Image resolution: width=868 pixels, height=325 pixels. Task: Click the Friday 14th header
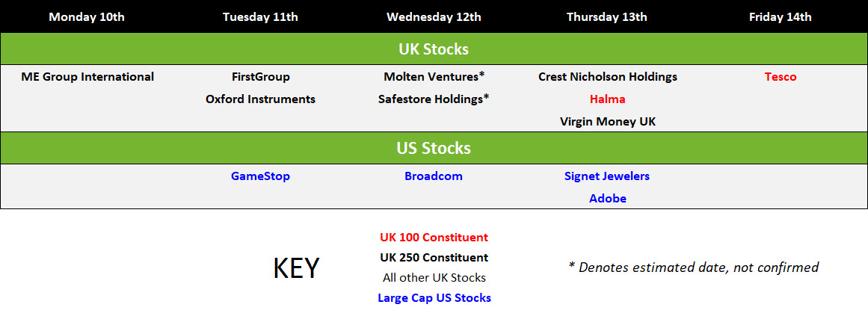click(780, 17)
